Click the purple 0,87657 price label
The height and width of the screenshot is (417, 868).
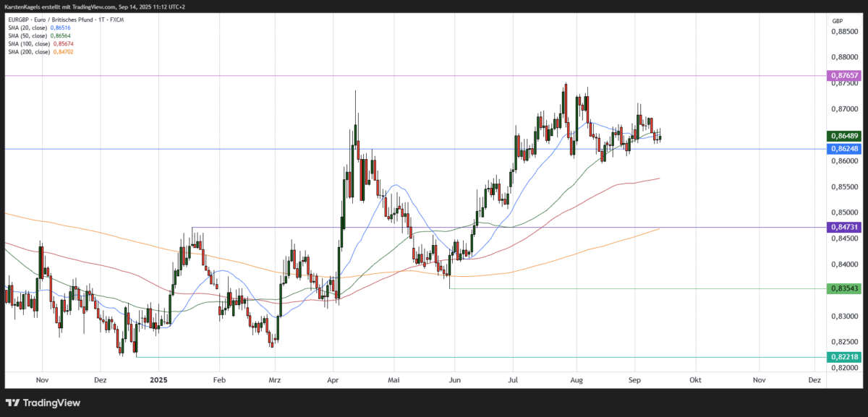point(844,75)
